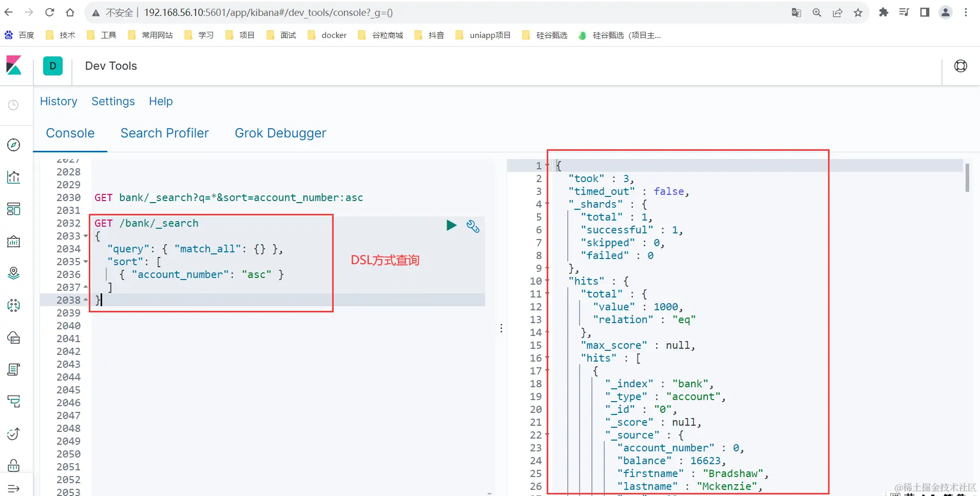Collapse the response root at line 1
This screenshot has width=980, height=496.
coord(547,166)
